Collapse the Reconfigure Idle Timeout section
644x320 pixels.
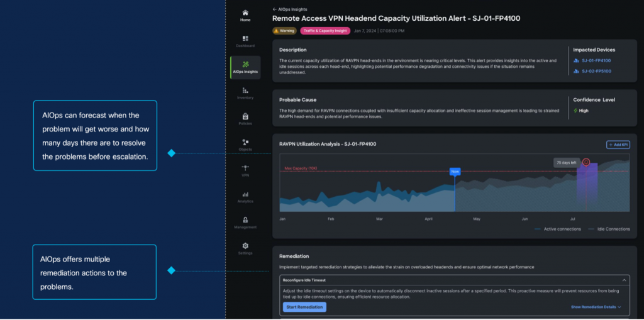coord(623,279)
